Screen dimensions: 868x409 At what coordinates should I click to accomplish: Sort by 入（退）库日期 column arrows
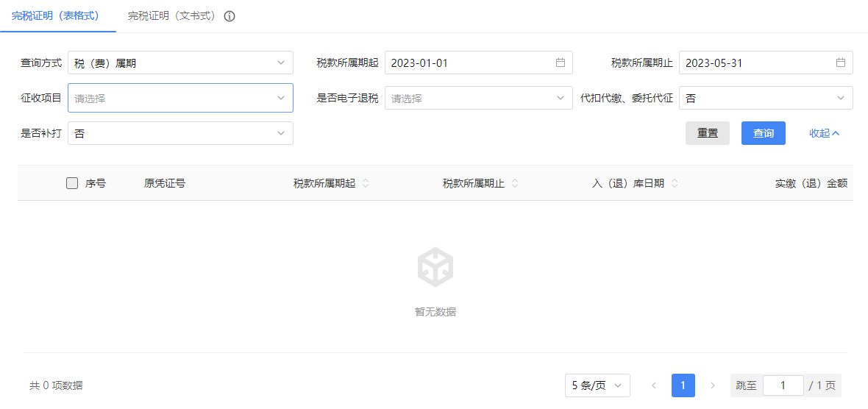click(675, 183)
